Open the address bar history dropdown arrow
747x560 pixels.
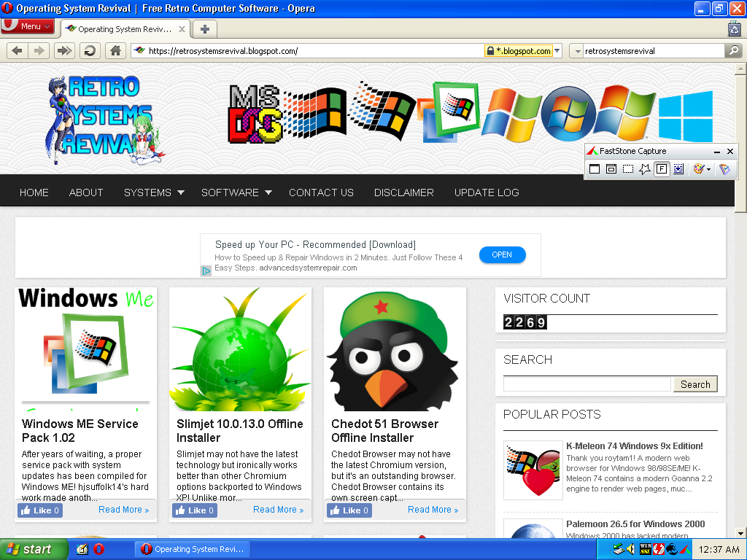(557, 50)
